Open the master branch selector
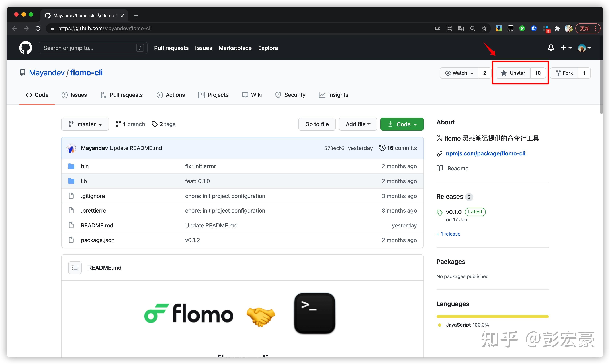610x364 pixels. click(x=85, y=124)
